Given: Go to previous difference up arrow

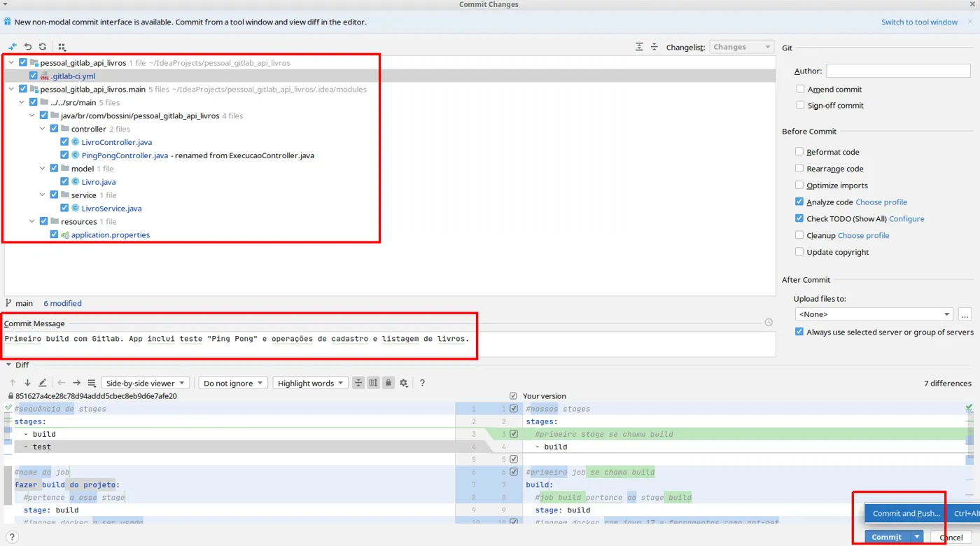Looking at the screenshot, I should click(x=13, y=383).
